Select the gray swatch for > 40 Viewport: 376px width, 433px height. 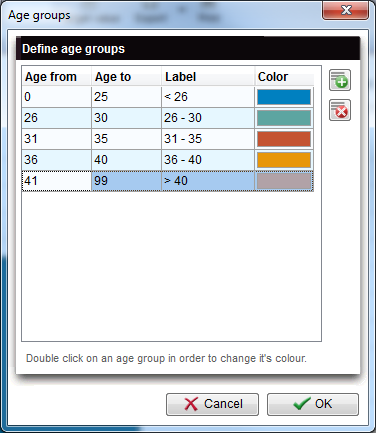284,181
